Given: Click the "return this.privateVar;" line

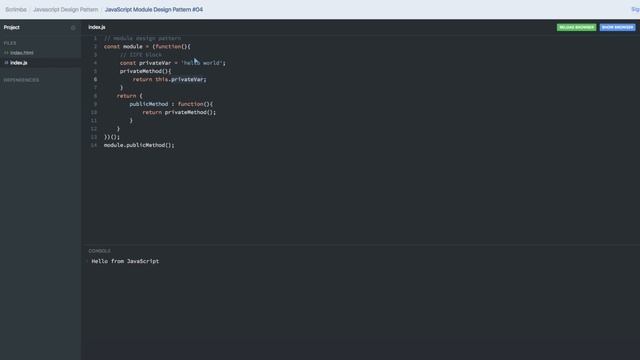Looking at the screenshot, I should tap(170, 79).
